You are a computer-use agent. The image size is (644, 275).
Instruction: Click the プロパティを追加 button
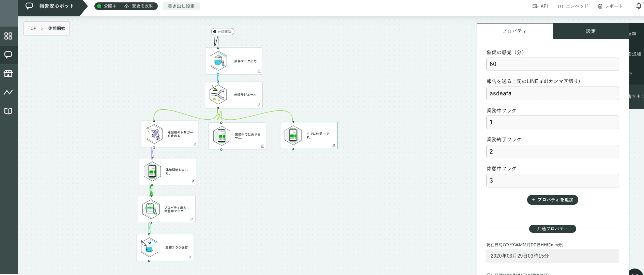click(552, 200)
